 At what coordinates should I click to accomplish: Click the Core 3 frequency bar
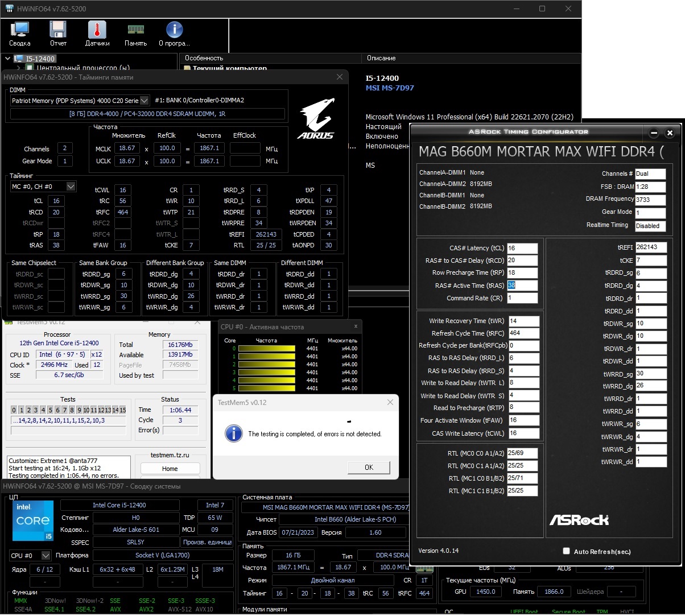[x=266, y=372]
